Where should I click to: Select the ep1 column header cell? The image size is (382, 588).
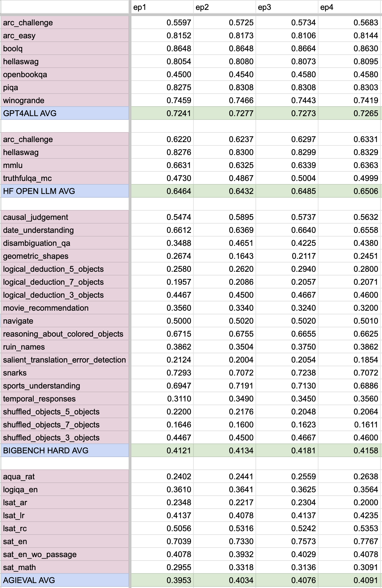[162, 7]
